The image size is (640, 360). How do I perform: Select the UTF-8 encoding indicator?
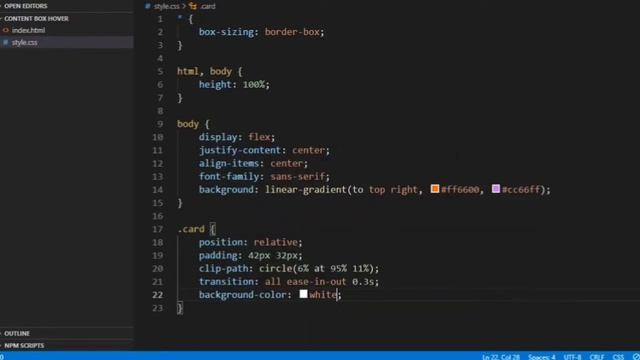[x=572, y=357]
